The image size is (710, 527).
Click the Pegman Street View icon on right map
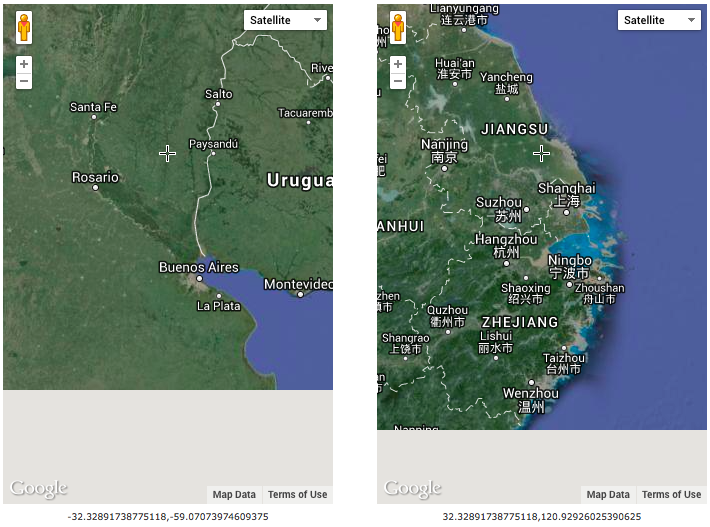click(398, 27)
